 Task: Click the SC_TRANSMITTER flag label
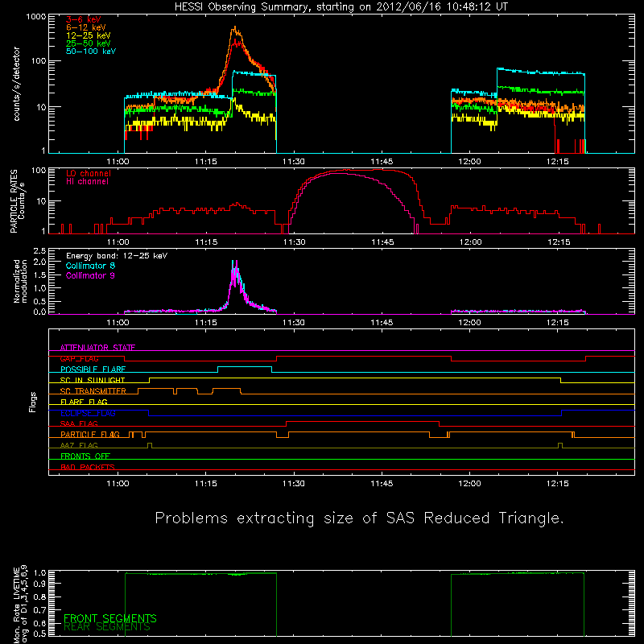click(x=93, y=391)
